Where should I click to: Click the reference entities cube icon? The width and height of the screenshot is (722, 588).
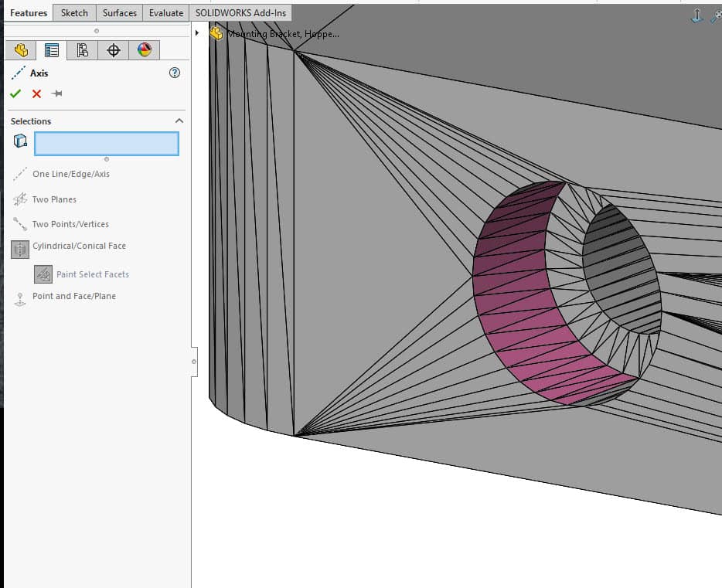[20, 141]
